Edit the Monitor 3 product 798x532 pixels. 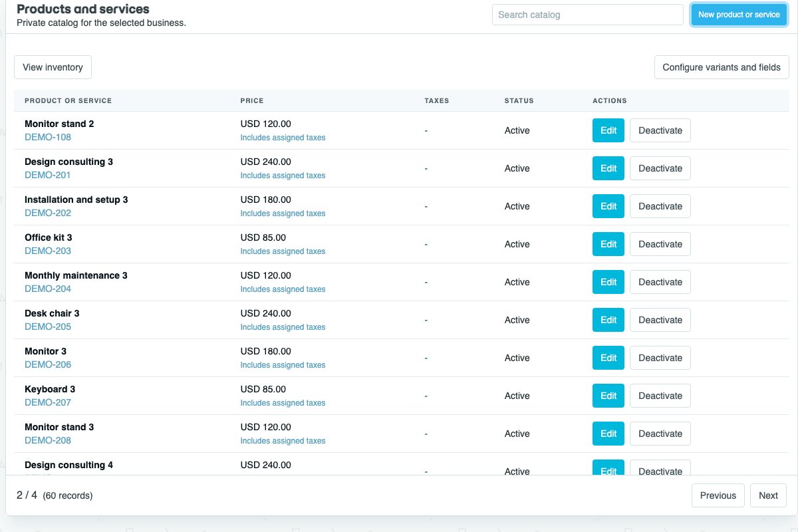608,358
